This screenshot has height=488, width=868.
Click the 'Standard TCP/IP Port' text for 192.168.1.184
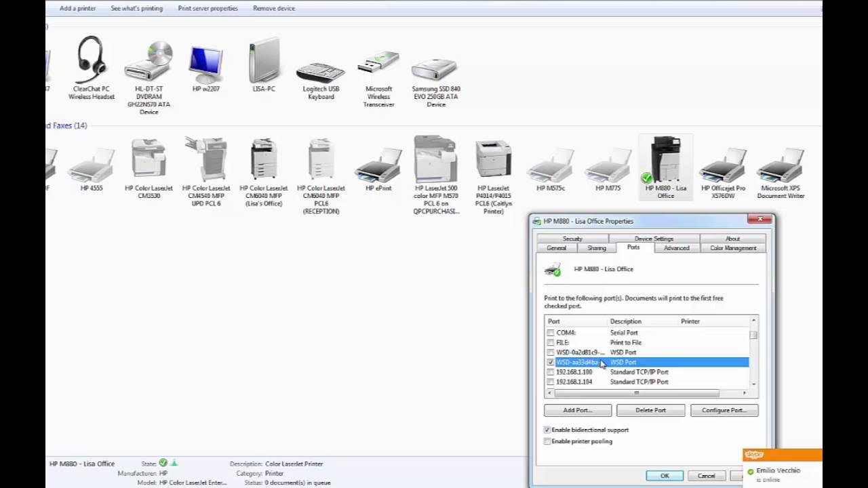[639, 382]
